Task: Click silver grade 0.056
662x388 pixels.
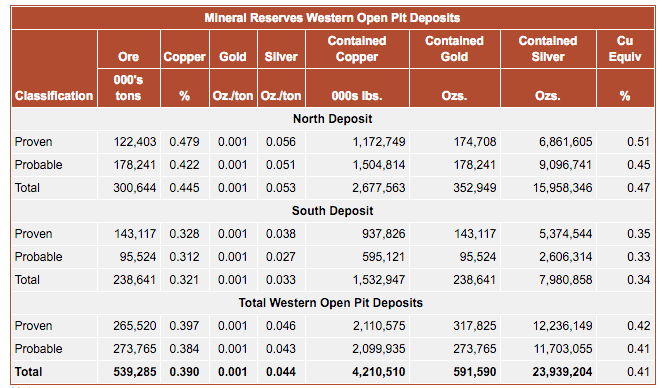Action: point(281,141)
